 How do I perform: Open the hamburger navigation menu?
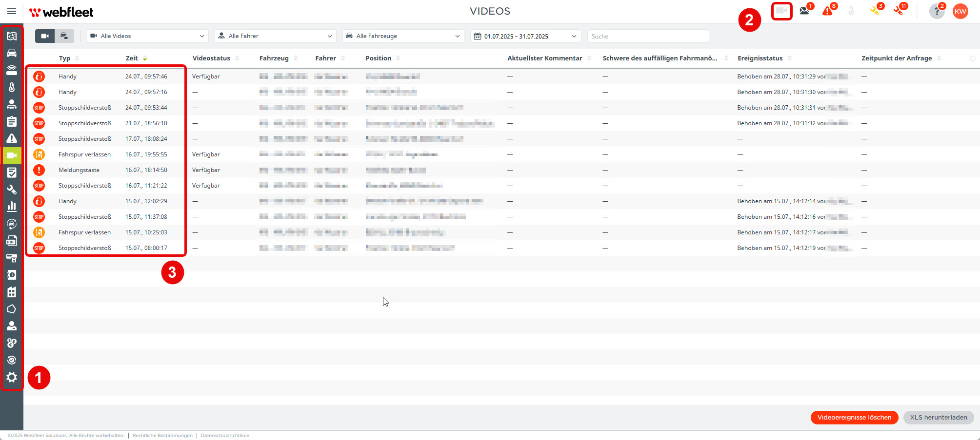(11, 11)
